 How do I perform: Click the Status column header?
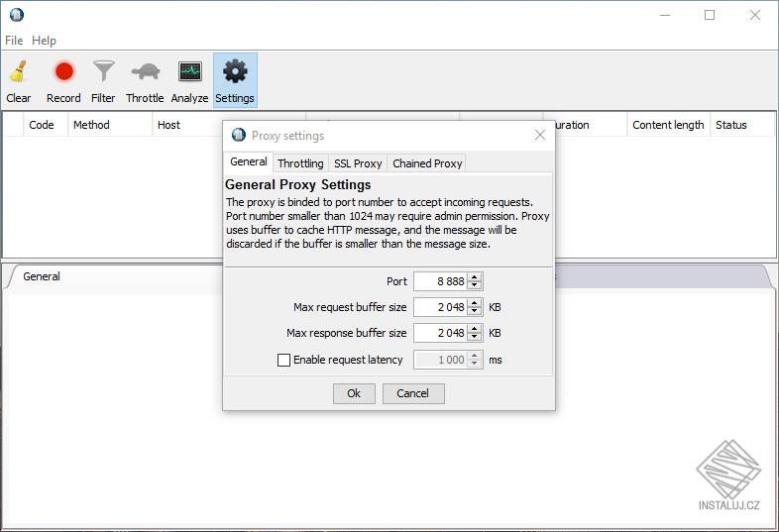point(742,125)
